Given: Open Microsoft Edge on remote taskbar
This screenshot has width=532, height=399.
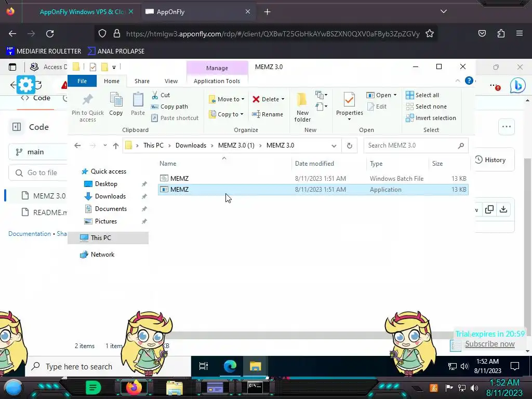Looking at the screenshot, I should [230, 366].
